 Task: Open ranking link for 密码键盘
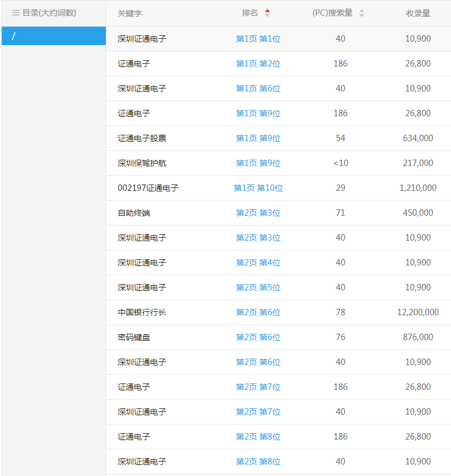click(258, 337)
